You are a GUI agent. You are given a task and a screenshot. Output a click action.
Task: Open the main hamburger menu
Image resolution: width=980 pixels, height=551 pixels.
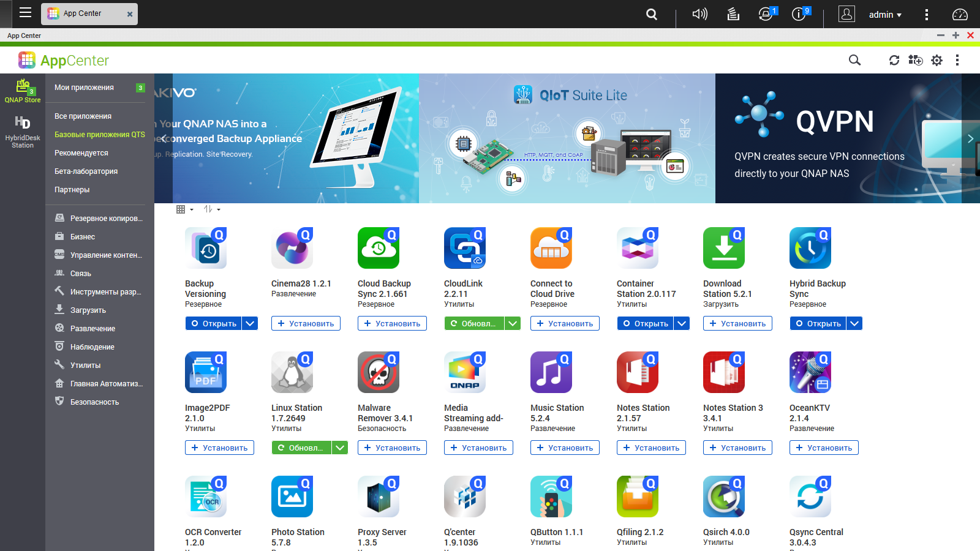tap(25, 13)
